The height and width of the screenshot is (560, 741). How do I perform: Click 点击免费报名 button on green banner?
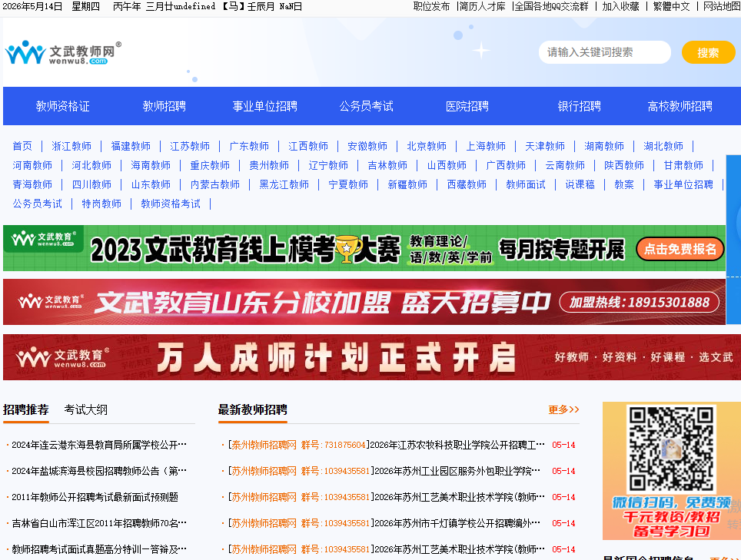[x=680, y=249]
